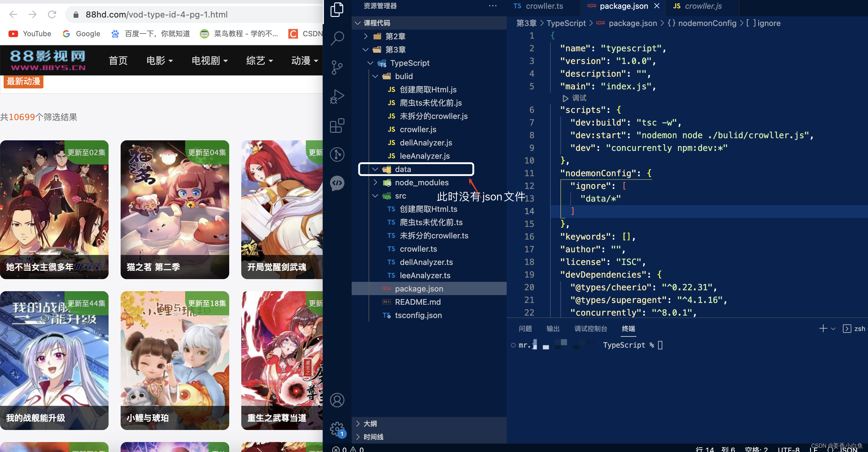
Task: Click the browser reload button
Action: click(x=52, y=14)
